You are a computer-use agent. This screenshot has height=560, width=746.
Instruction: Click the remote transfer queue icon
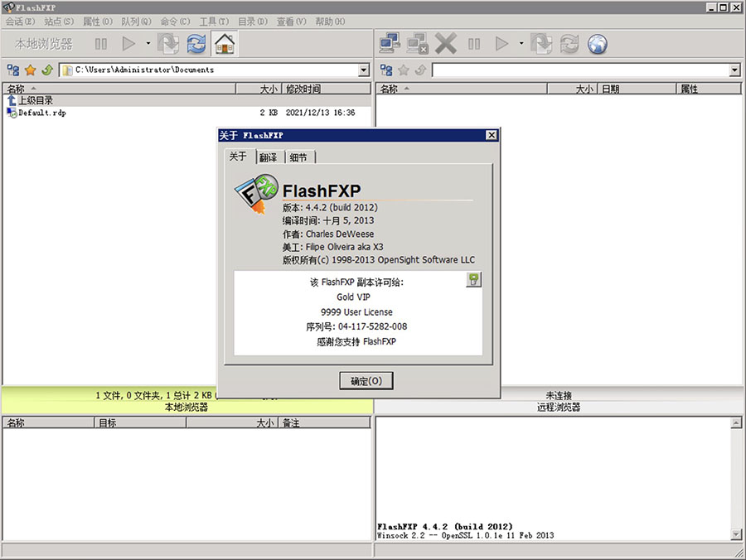(x=541, y=44)
